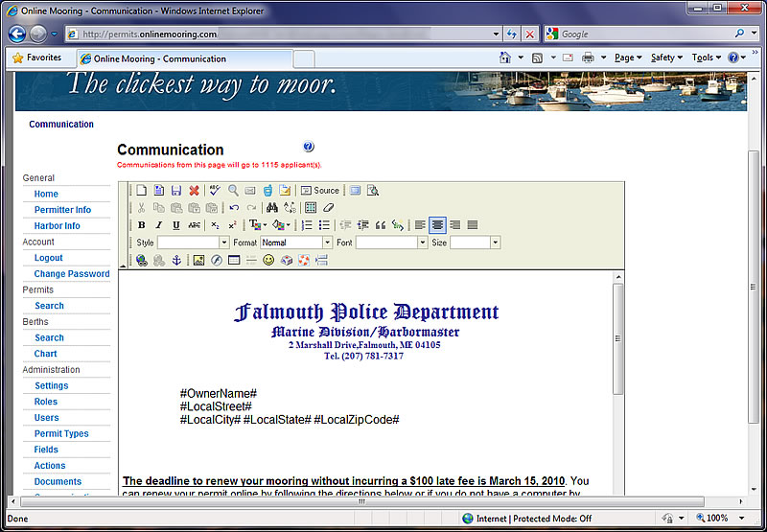The image size is (767, 532).
Task: Open the Safety menu in IE
Action: [666, 58]
